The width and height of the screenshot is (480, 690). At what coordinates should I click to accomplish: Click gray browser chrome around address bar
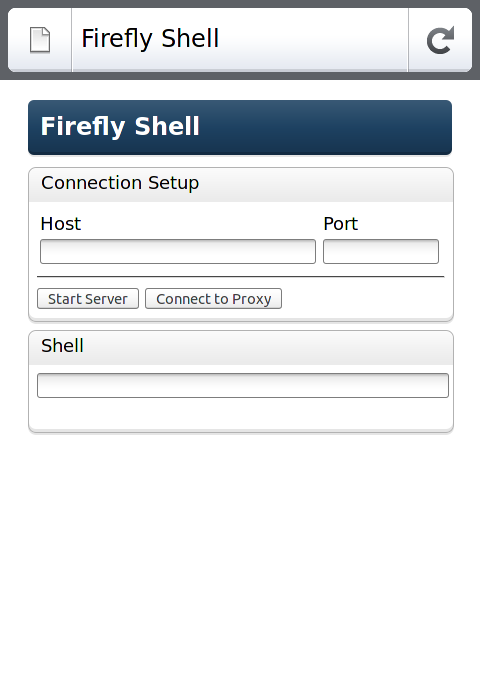(x=240, y=76)
